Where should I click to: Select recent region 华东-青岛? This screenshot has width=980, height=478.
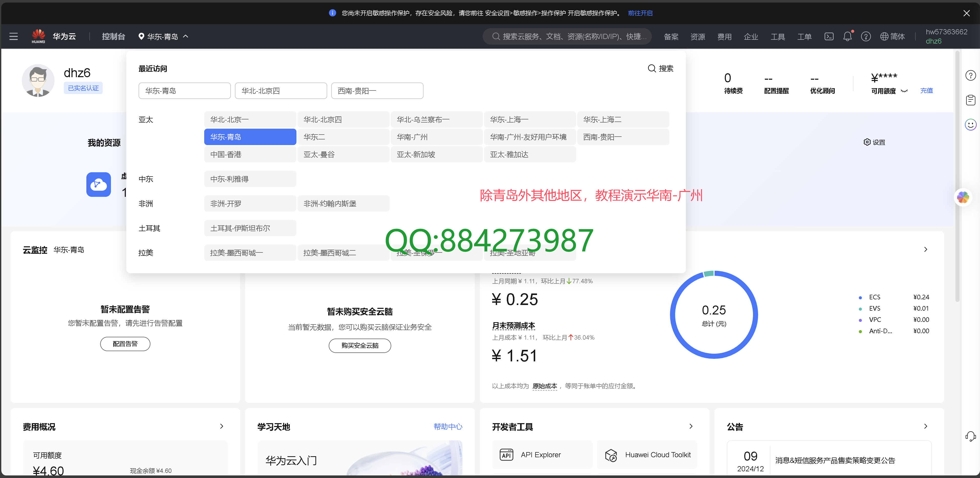pos(184,90)
